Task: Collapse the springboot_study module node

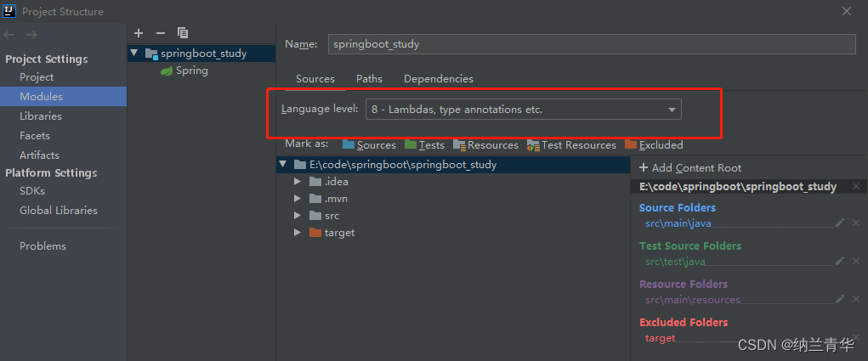Action: coord(134,53)
